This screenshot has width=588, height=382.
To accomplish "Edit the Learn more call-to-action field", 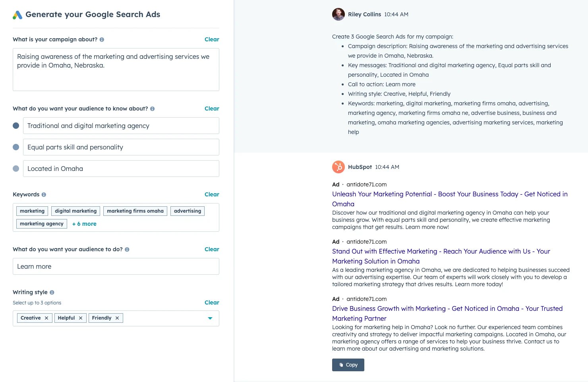I will pos(116,266).
